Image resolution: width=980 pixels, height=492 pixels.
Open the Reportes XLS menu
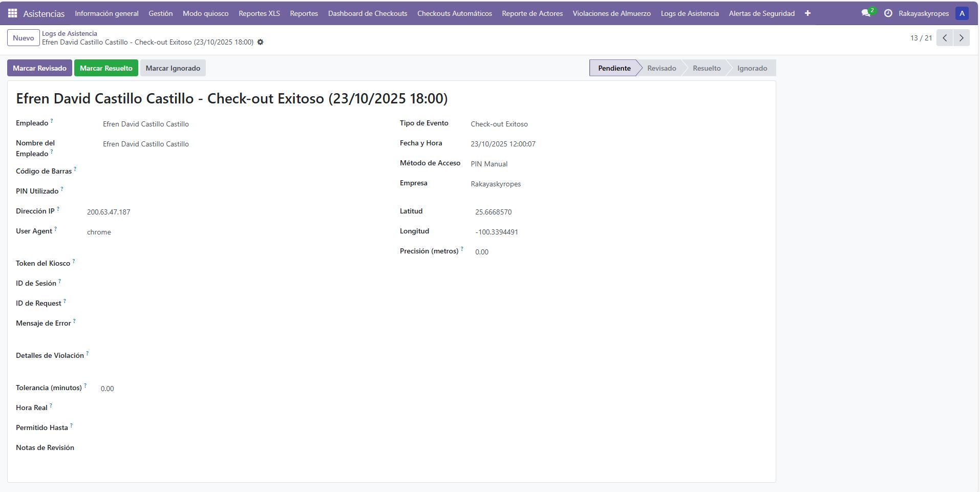click(259, 13)
